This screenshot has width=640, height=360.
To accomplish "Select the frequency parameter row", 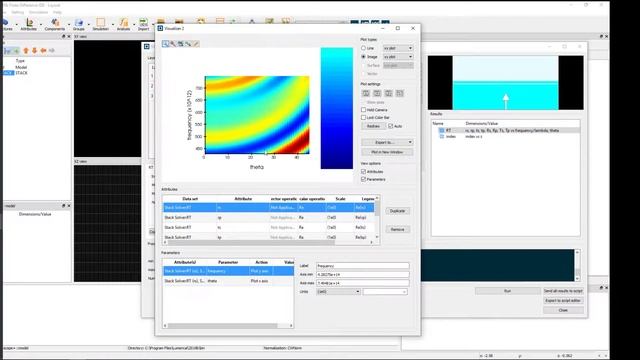I will point(228,271).
